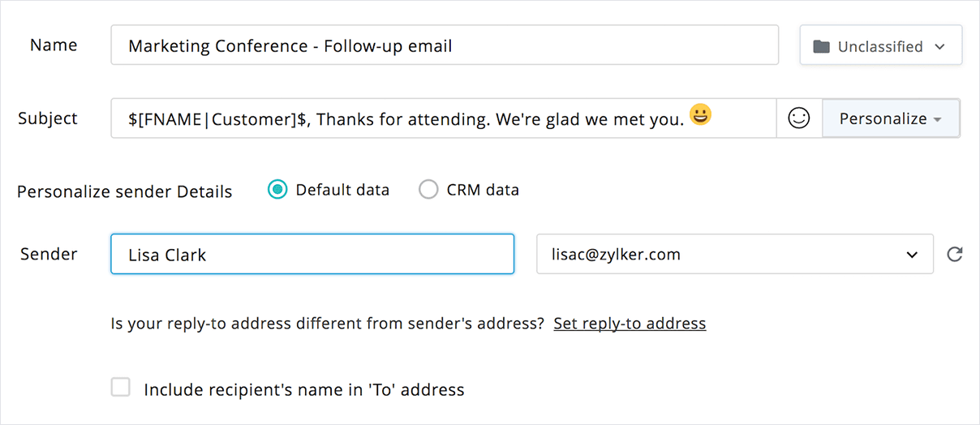Click inside the Subject text field

pyautogui.click(x=443, y=118)
